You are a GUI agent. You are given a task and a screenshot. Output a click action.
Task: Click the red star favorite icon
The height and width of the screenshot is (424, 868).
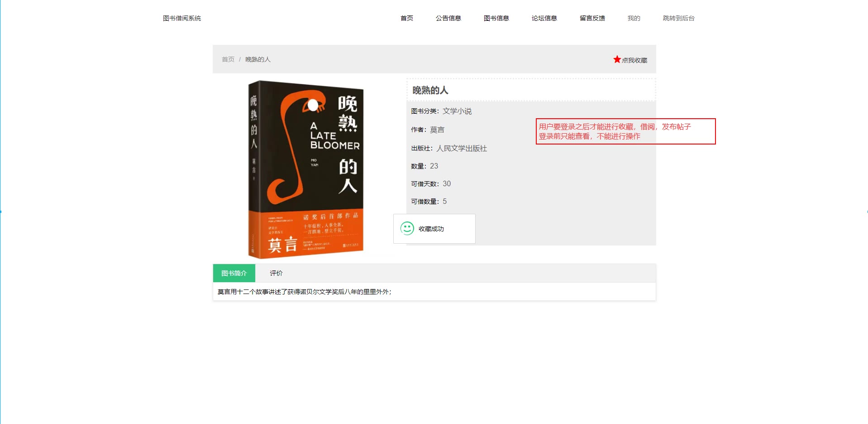[x=617, y=59]
